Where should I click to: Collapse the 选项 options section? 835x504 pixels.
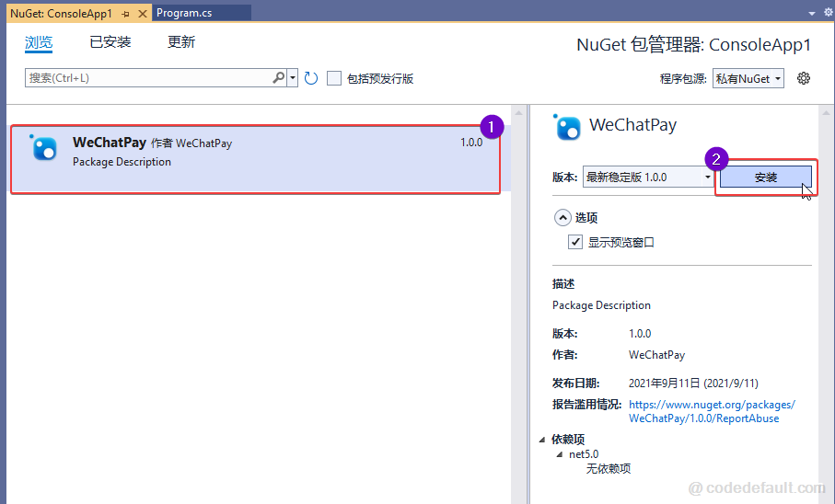click(562, 218)
